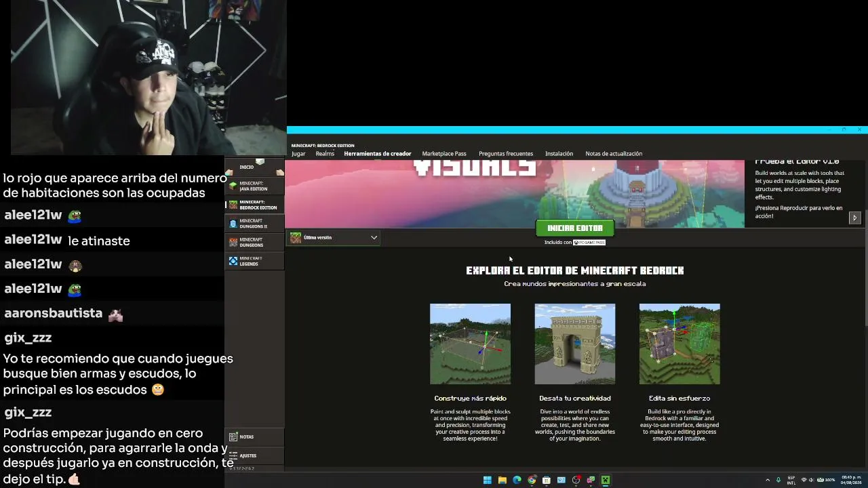Open the Wi-Fi network tray icon
The height and width of the screenshot is (488, 868).
click(x=804, y=480)
